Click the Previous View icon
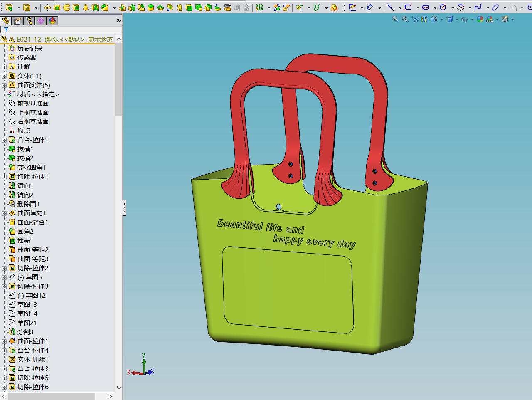This screenshot has height=400, width=532. tap(415, 19)
